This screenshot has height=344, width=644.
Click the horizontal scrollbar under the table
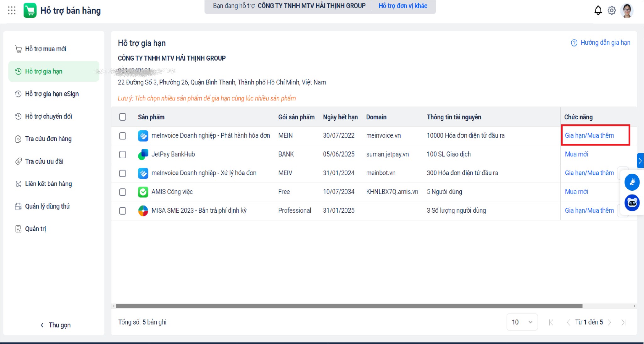coord(349,306)
